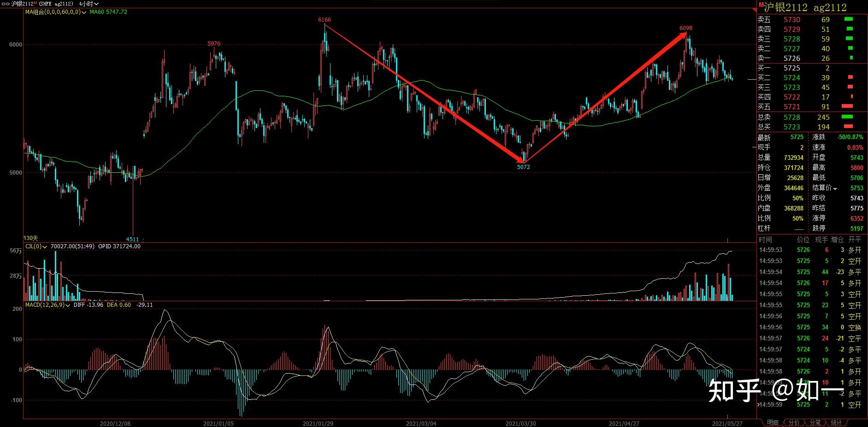Click the 130天 range label
The image size is (868, 427).
point(30,238)
